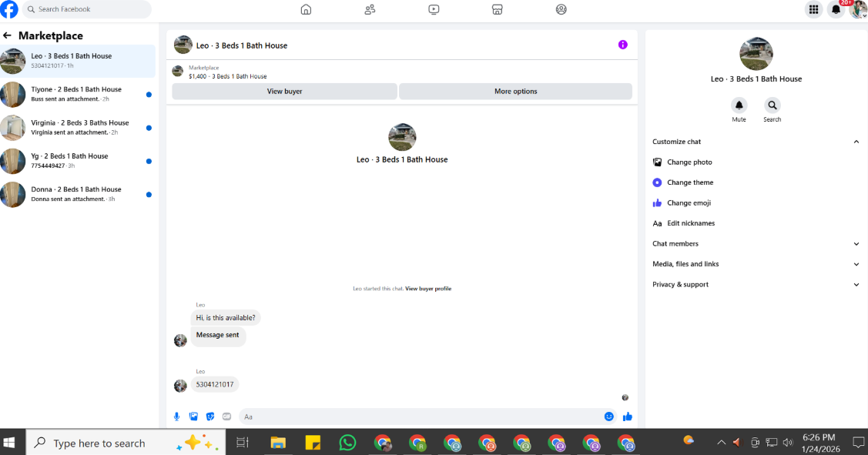Expand the Chat members section

(756, 243)
